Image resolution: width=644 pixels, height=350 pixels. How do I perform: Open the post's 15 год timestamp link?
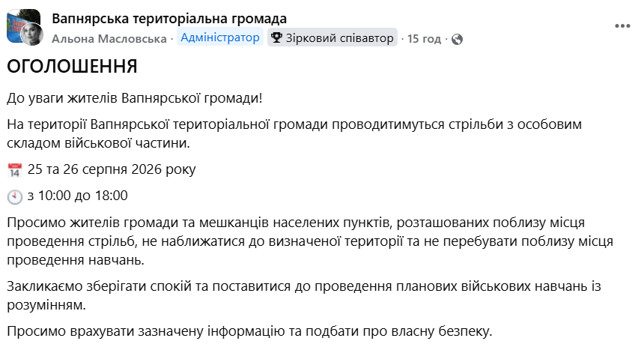click(424, 39)
